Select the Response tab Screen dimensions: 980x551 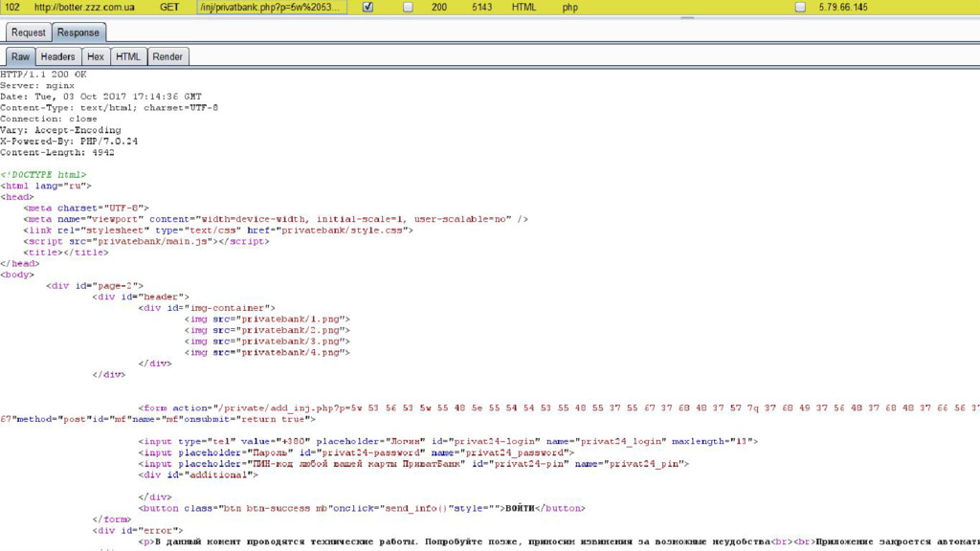pos(78,33)
